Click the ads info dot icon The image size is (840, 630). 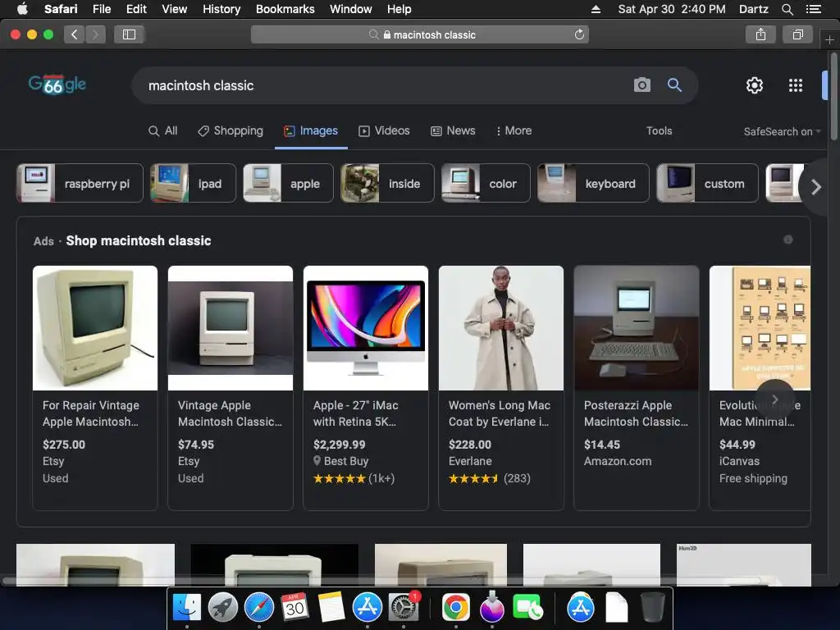[x=788, y=240]
